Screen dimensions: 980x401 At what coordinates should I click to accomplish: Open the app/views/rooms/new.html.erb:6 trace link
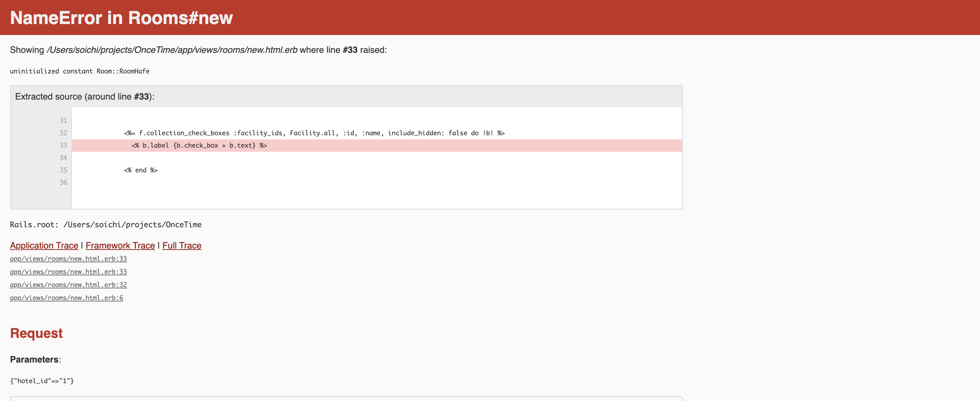click(x=66, y=297)
